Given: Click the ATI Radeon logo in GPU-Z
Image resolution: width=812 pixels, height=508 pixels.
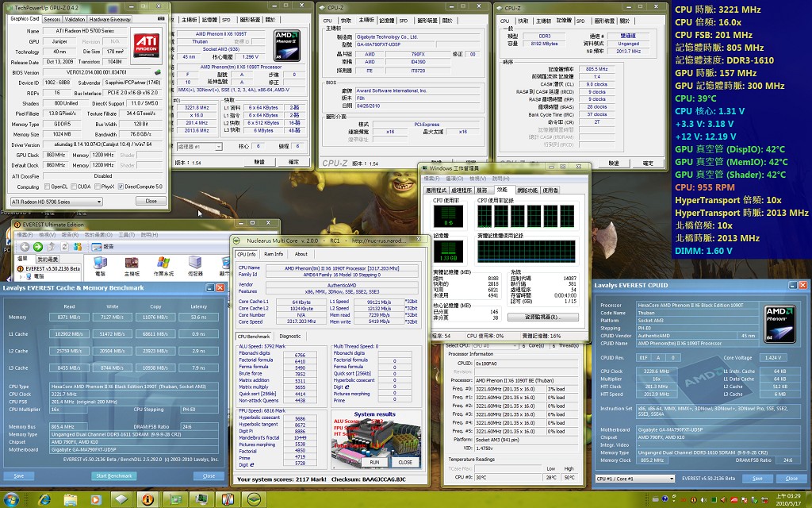Looking at the screenshot, I should tap(147, 46).
